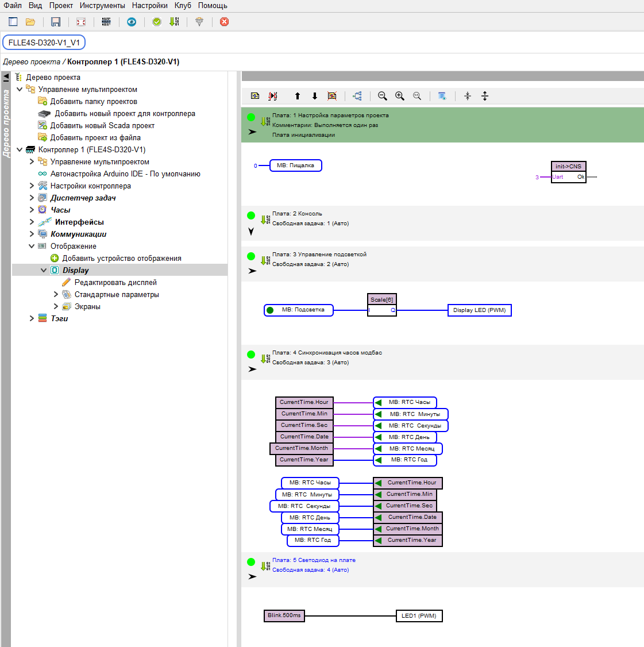The image size is (644, 647).
Task: Click the eye preview icon in main toolbar
Action: coord(132,22)
